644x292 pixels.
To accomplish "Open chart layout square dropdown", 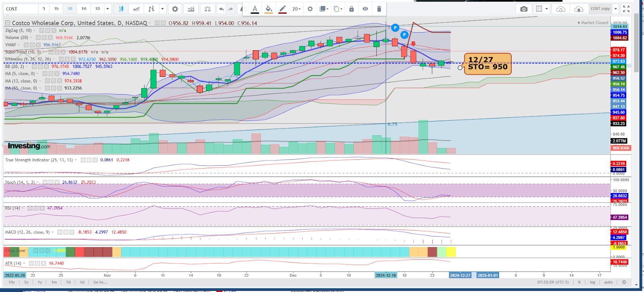I will coord(542,8).
